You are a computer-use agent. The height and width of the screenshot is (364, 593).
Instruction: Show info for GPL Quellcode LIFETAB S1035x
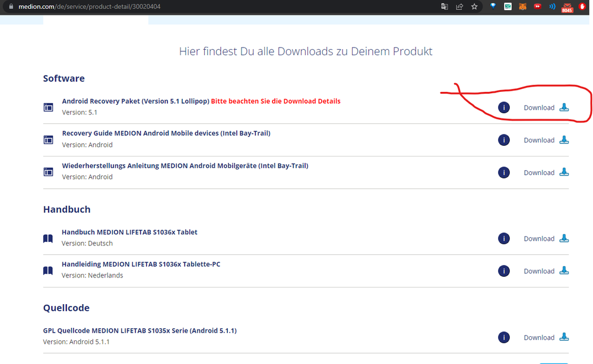(504, 337)
